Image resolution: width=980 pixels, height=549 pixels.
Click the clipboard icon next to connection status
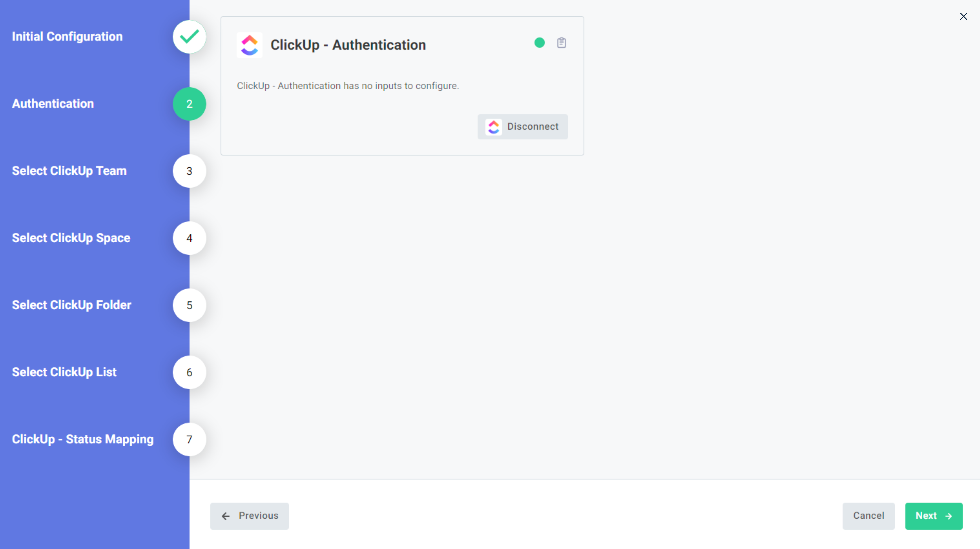[562, 43]
